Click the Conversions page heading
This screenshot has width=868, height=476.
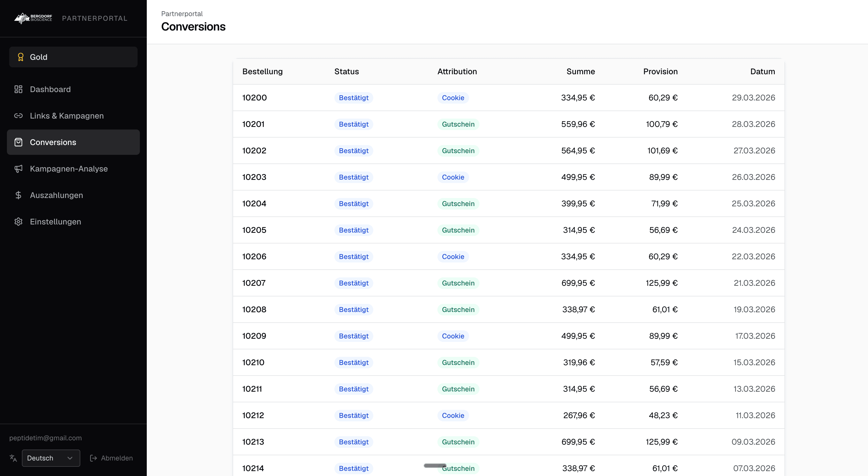point(193,26)
